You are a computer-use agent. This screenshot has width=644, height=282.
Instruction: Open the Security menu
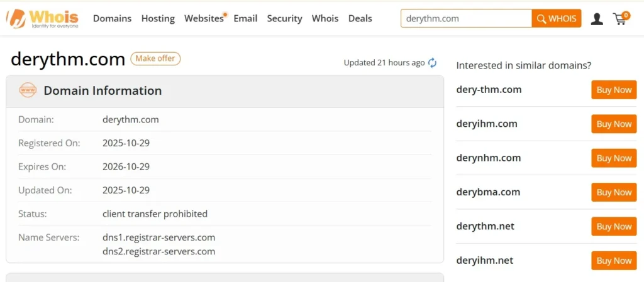(285, 18)
